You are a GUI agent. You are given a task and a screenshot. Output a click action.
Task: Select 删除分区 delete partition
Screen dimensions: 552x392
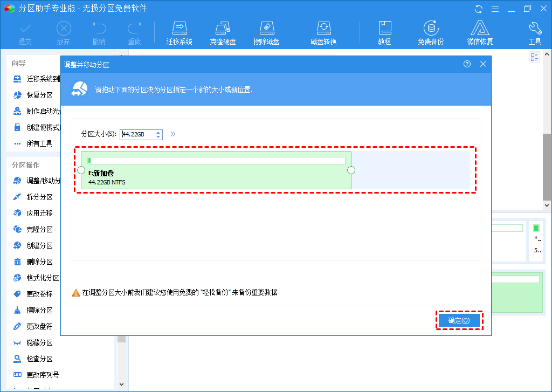(x=33, y=262)
